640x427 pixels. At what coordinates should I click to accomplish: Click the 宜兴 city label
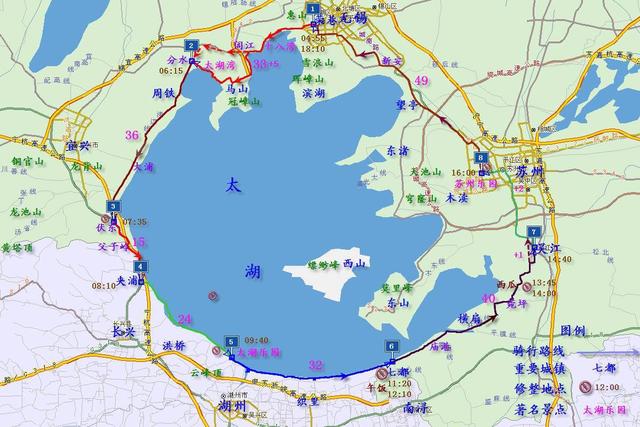(x=78, y=145)
